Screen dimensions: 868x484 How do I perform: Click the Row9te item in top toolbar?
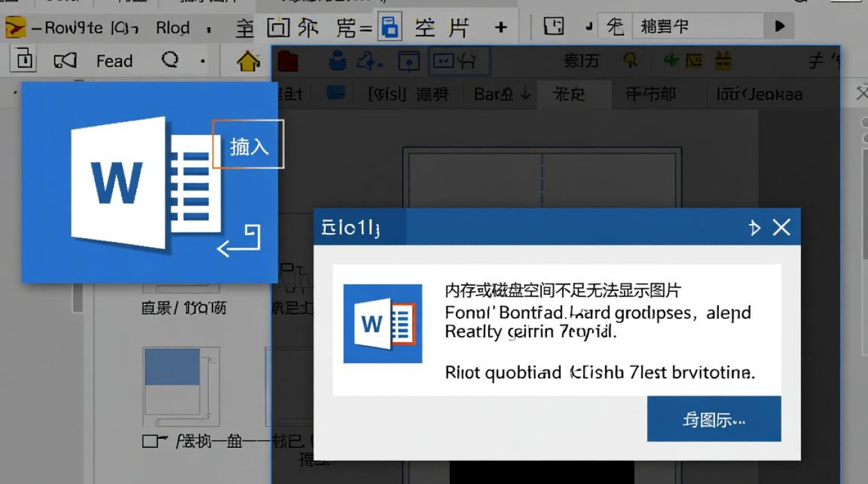tap(74, 28)
